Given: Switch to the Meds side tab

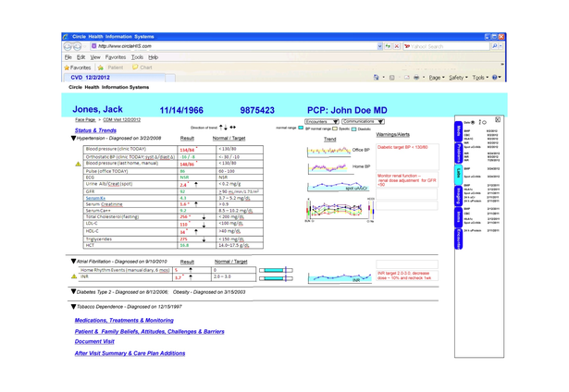Looking at the screenshot, I should coord(458,131).
